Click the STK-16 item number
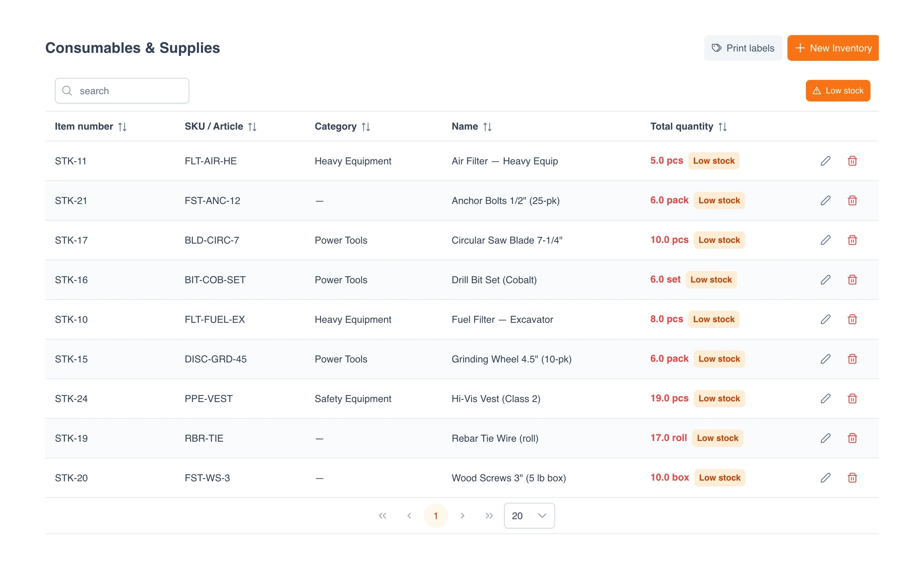924x581 pixels. 71,279
